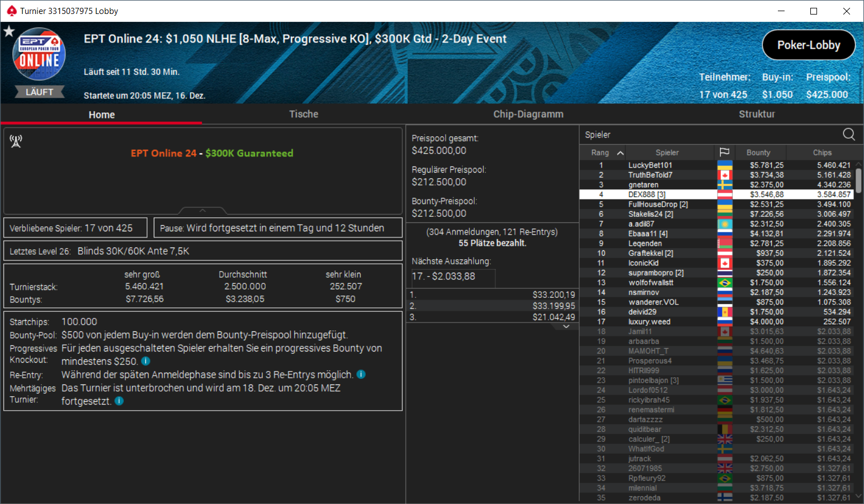This screenshot has width=864, height=504.
Task: Select eliminated player pintoelbajon [3]
Action: pyautogui.click(x=717, y=381)
